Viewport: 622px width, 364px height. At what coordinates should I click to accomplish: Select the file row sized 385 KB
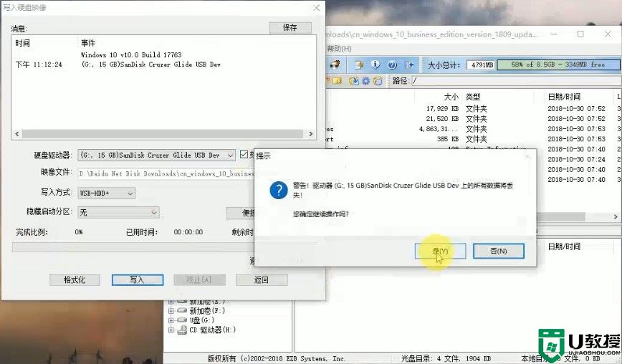pos(472,139)
